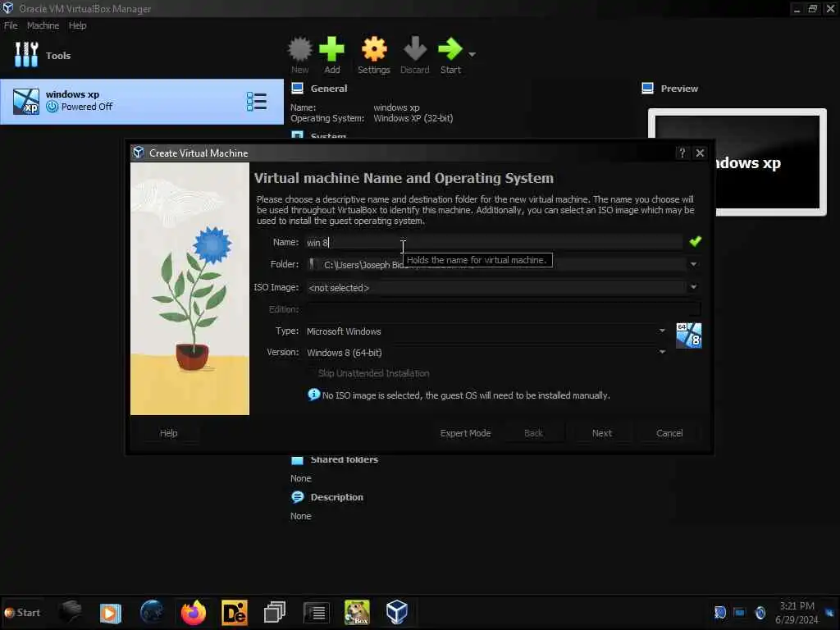
Task: Open the Type Microsoft Windows dropdown
Action: tap(486, 331)
